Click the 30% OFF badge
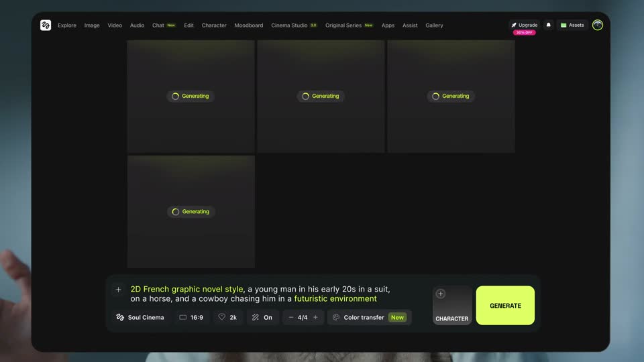 (524, 32)
